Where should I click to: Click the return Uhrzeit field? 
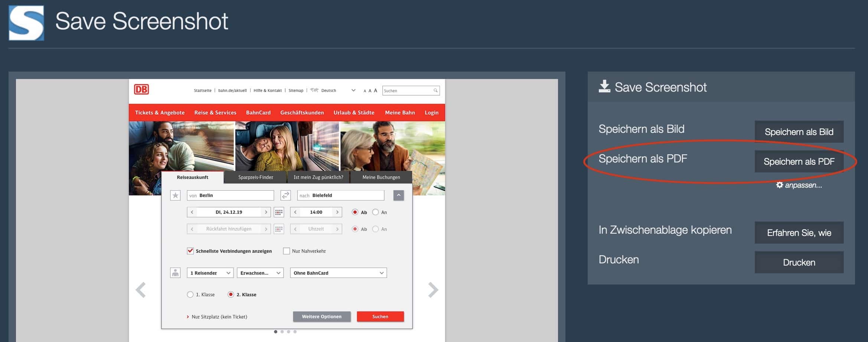click(x=316, y=229)
